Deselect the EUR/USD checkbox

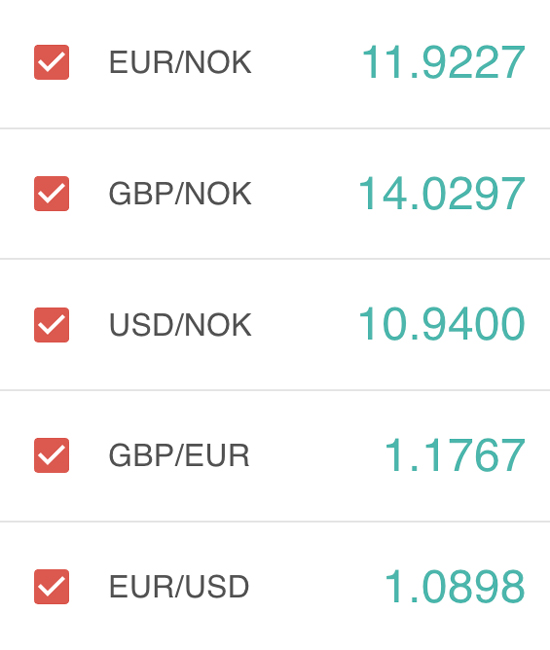51,587
